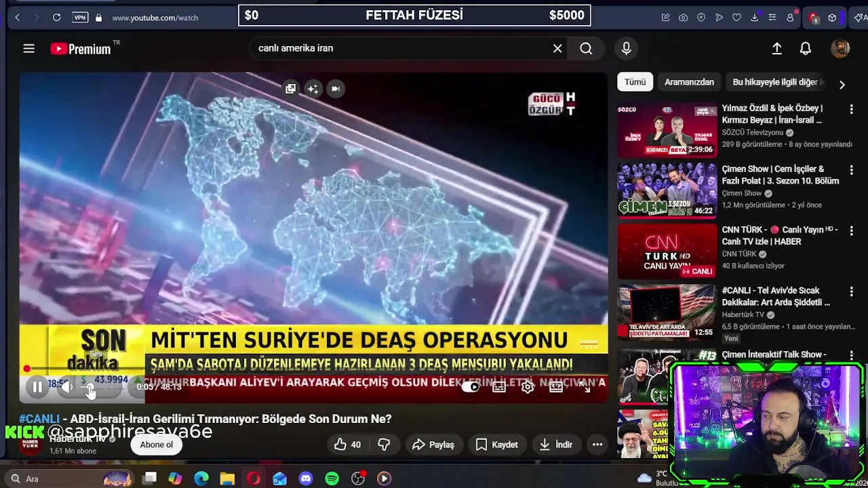The image size is (868, 488).
Task: Click the sparkle AI icon atop the video
Action: tap(313, 89)
